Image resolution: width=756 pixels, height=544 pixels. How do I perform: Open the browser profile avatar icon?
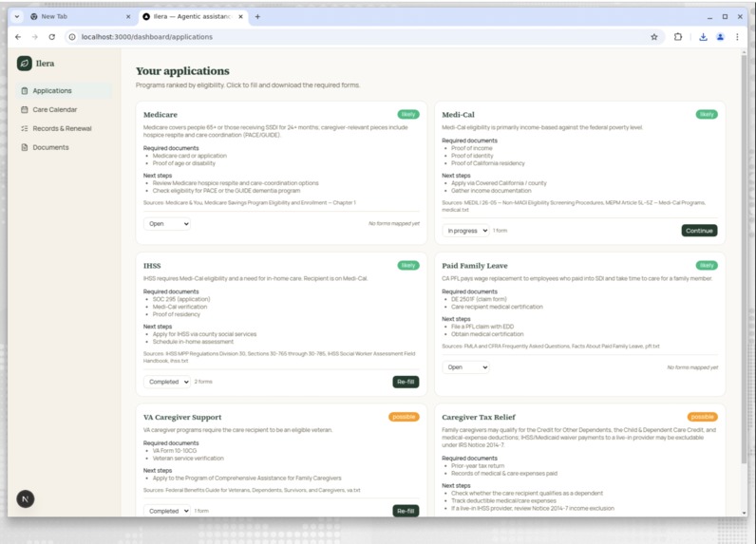pos(720,37)
